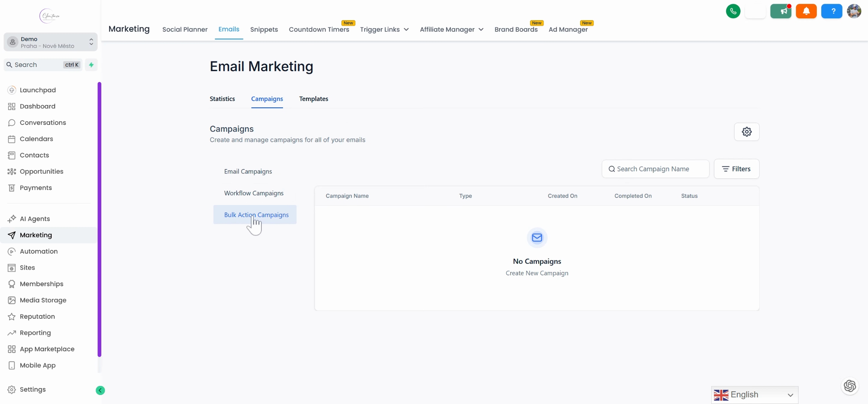Open Launchpad from the sidebar
This screenshot has height=404, width=868.
click(38, 90)
